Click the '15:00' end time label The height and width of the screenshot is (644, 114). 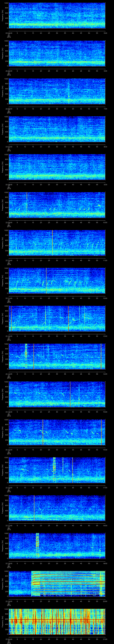coord(105,412)
